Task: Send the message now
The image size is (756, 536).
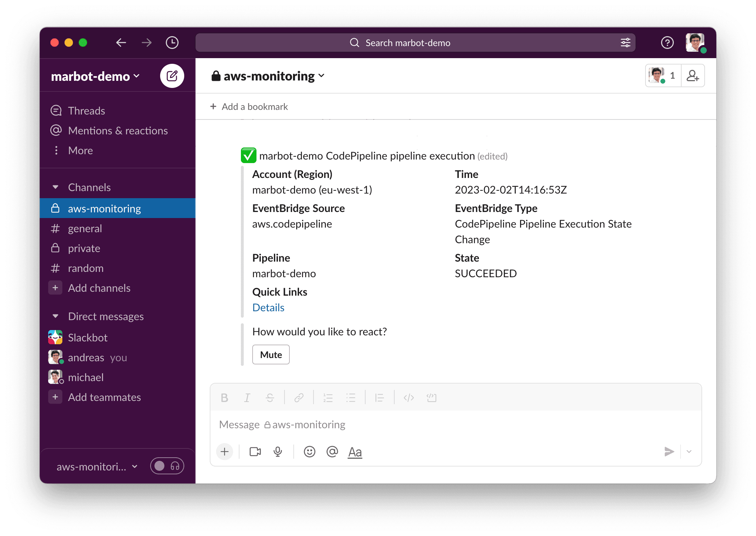Action: coord(669,452)
